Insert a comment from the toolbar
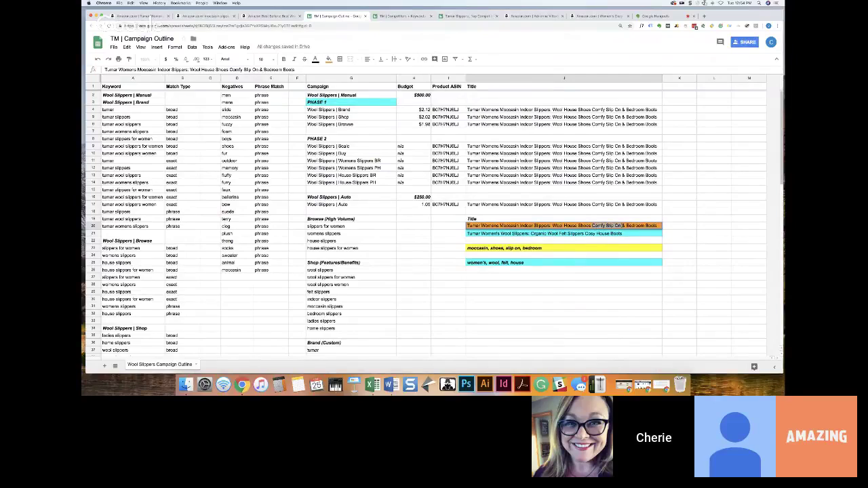 tap(435, 59)
